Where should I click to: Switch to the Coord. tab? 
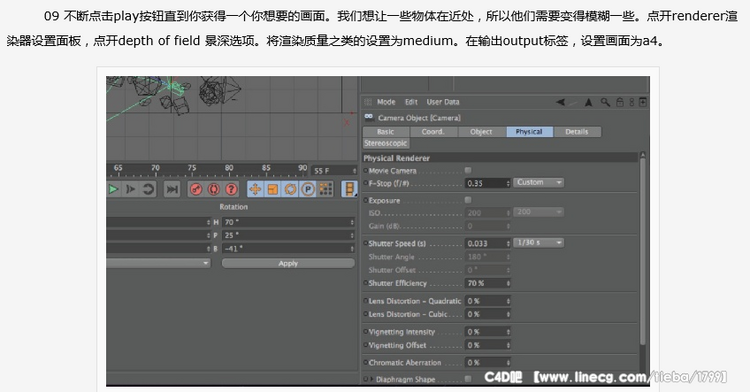(433, 131)
